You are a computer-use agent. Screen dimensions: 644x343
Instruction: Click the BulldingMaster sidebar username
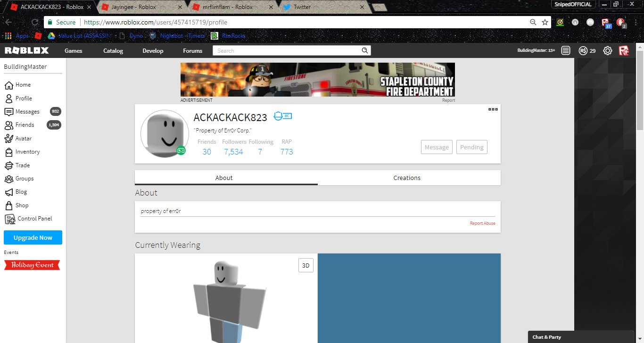(x=25, y=67)
